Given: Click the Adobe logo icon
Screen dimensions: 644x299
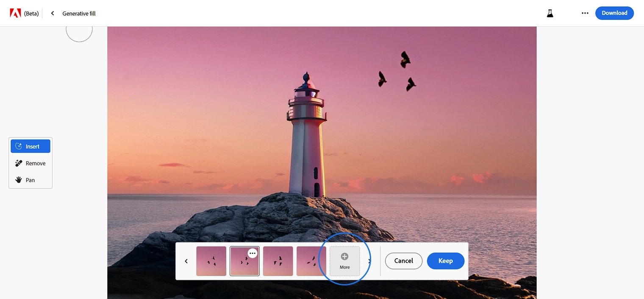Looking at the screenshot, I should point(15,13).
